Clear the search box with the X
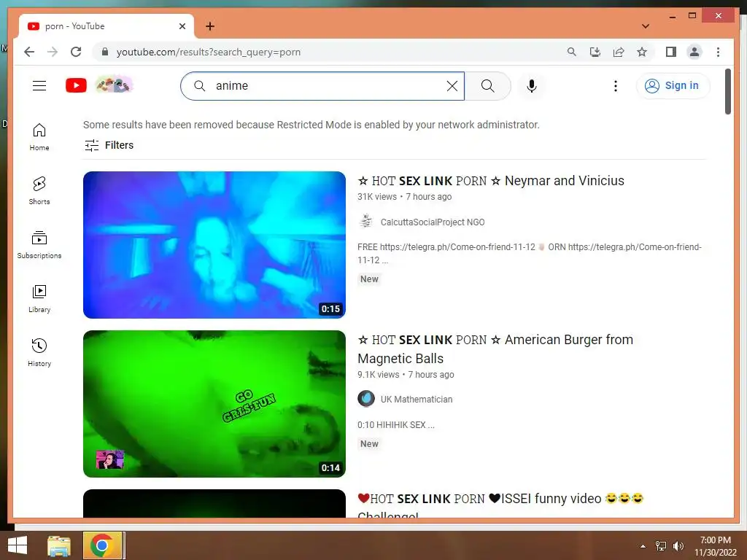 (x=452, y=86)
